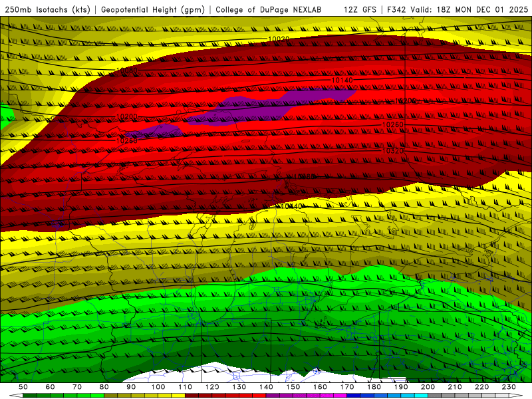
Task: Click the 100 knot legend value
Action: point(158,387)
